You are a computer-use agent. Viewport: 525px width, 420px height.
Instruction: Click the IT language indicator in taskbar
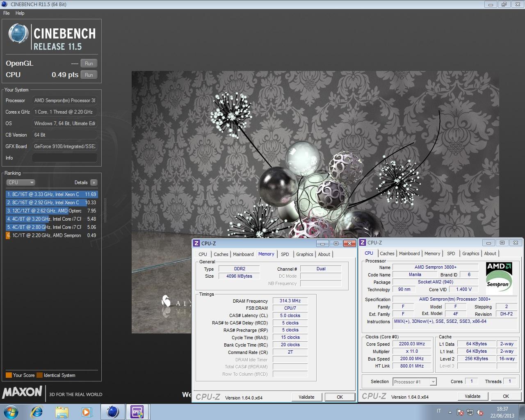(438, 411)
